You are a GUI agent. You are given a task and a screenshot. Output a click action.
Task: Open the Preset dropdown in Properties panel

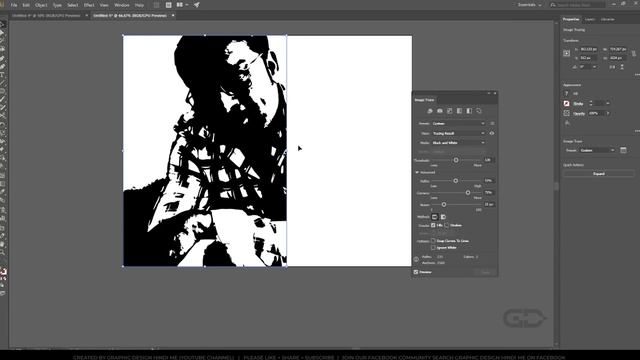pos(597,150)
